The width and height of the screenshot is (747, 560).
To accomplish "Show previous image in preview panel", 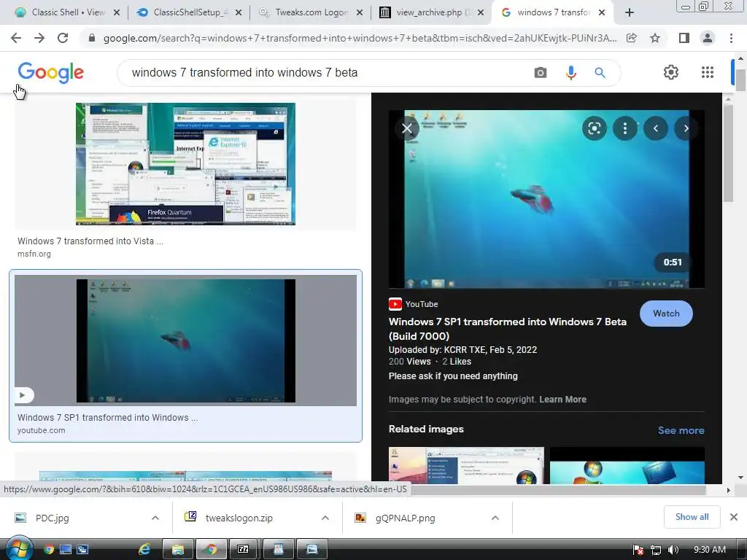I will (656, 128).
